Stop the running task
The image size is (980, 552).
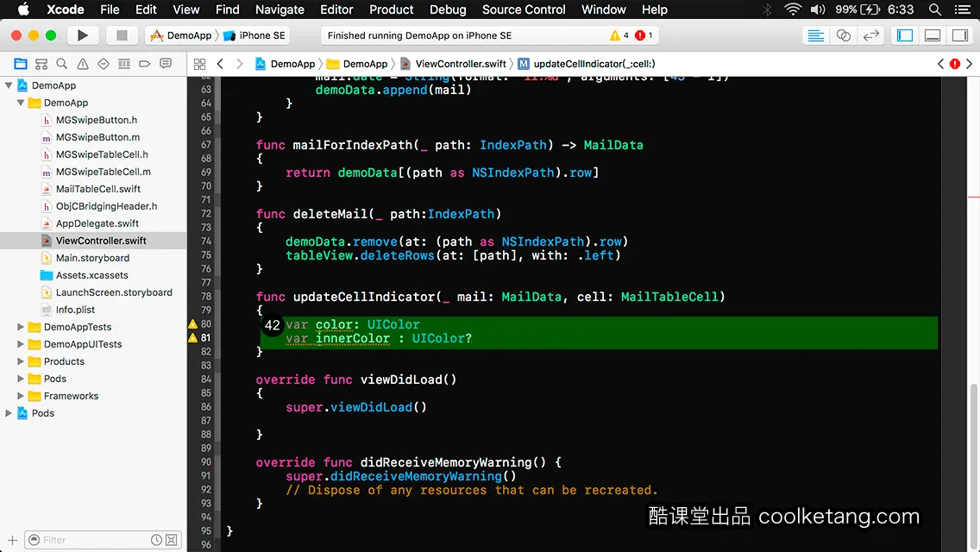(x=122, y=35)
